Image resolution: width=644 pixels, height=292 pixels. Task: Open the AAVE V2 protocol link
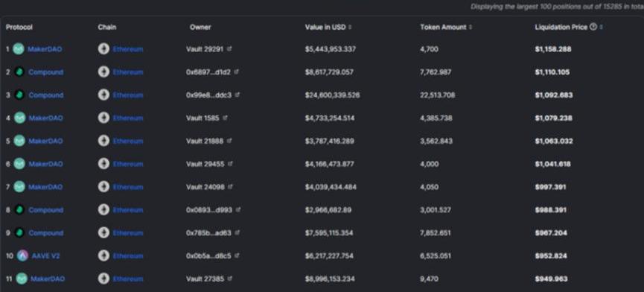point(45,256)
